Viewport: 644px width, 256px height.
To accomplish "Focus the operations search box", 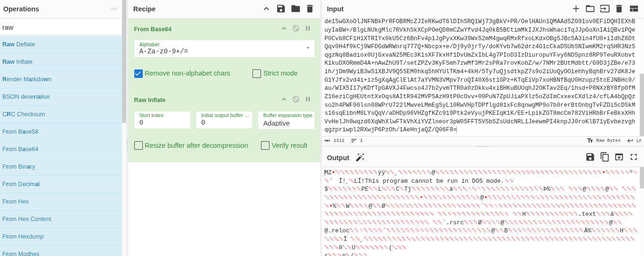I will (61, 27).
